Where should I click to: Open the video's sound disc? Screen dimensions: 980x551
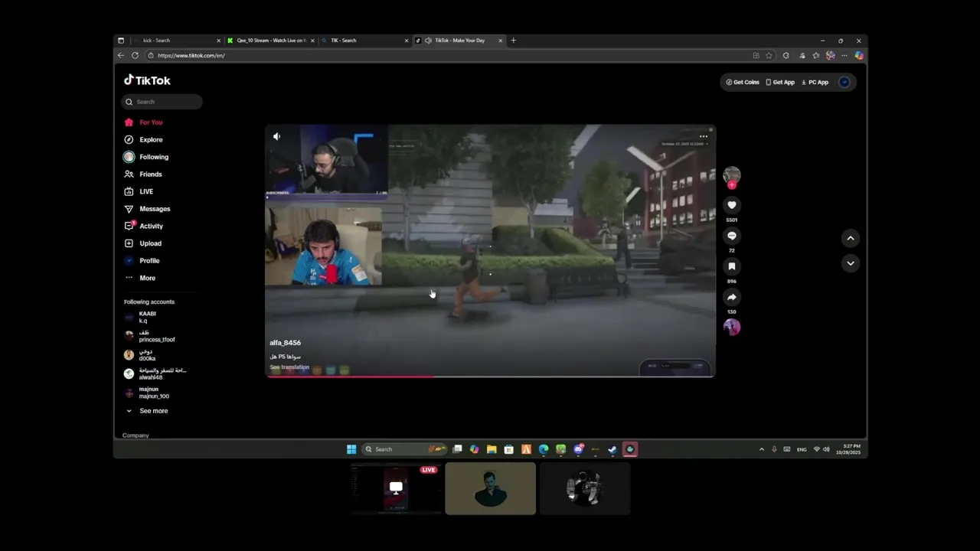[732, 328]
